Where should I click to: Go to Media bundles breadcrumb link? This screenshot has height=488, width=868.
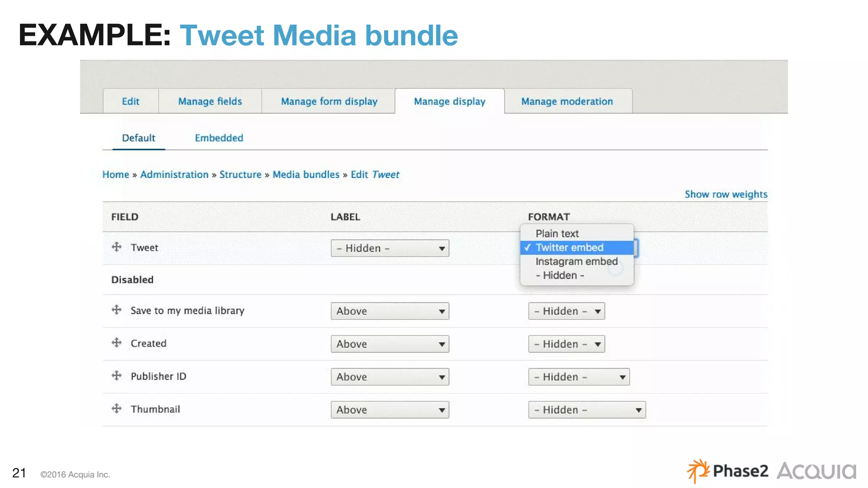(x=306, y=175)
